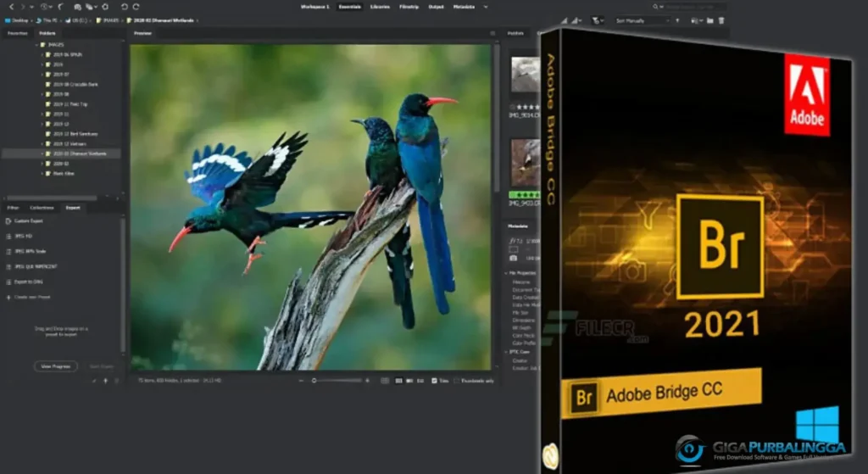The height and width of the screenshot is (474, 868).
Task: Rotate image counterclockwise
Action: pos(124,7)
